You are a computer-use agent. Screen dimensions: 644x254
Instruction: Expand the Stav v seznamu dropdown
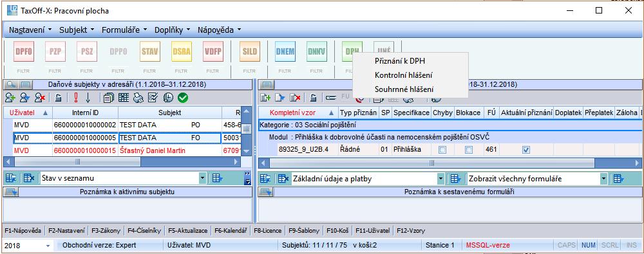click(x=202, y=179)
